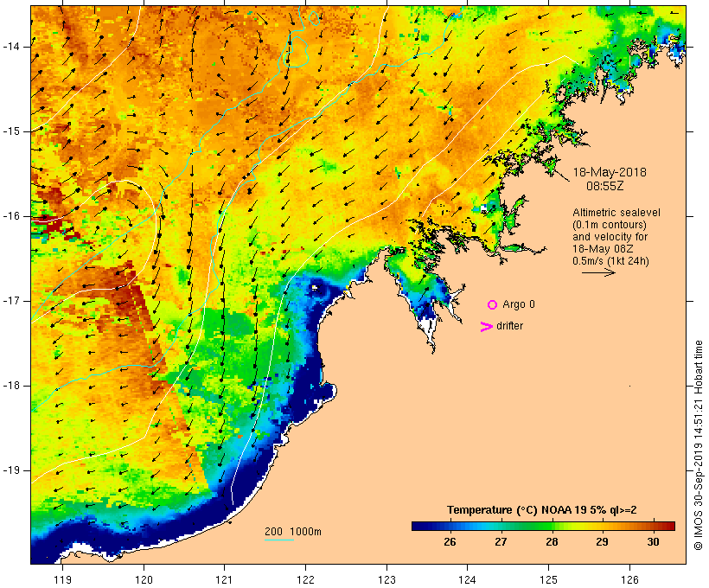
Task: Click the 'Temperature (°C) NOAA 19 5% ql>=2' title
Action: 542,510
